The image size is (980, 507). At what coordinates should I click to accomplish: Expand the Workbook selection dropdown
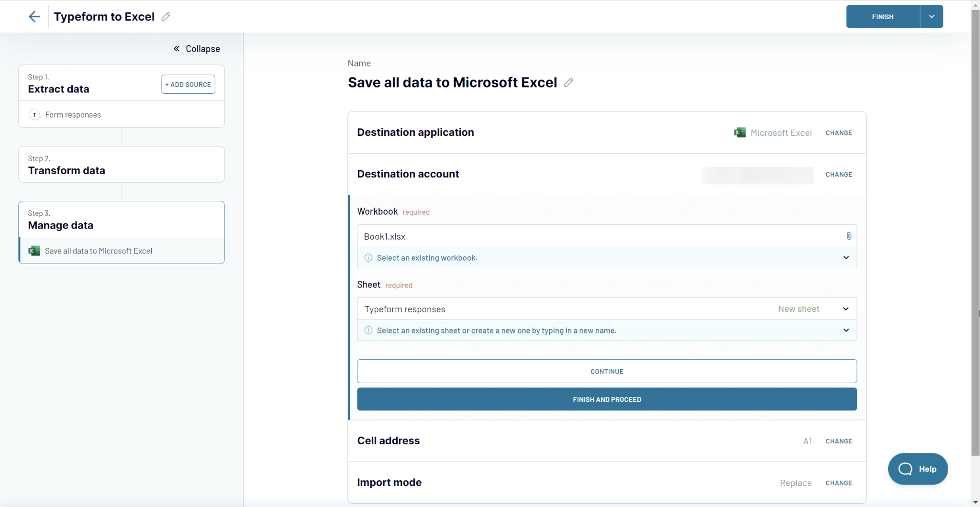(x=846, y=257)
